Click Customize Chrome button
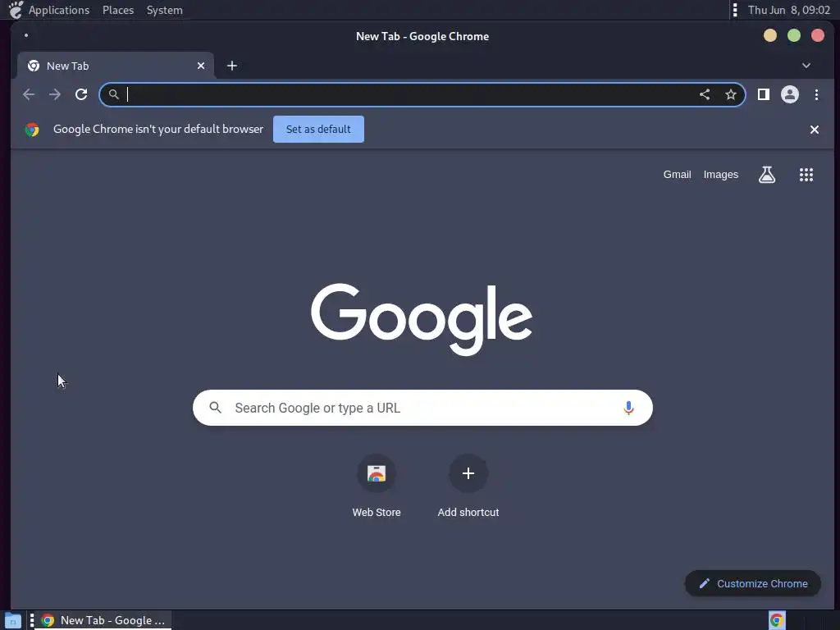Viewport: 840px width, 630px height. 753,583
